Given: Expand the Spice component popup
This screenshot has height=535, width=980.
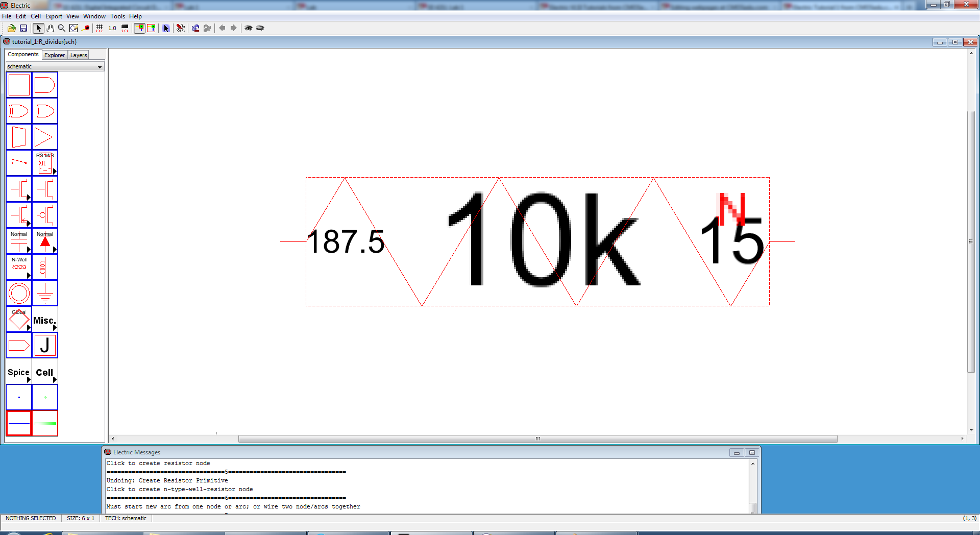Looking at the screenshot, I should coord(19,372).
